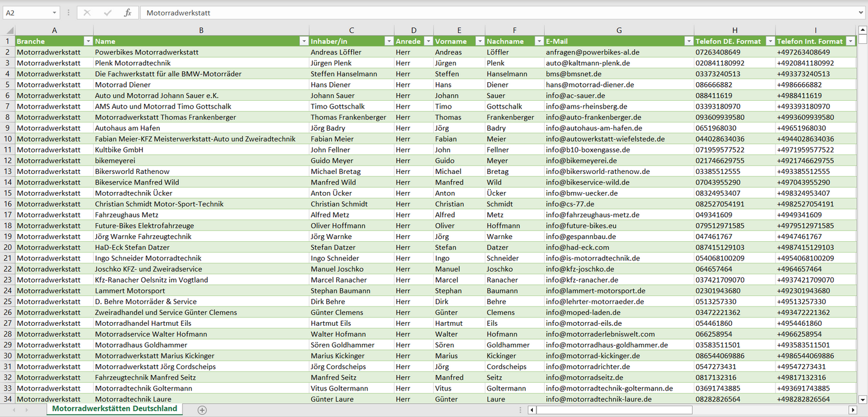This screenshot has width=868, height=417.
Task: Click the Enter checkmark in formula bar
Action: (108, 13)
